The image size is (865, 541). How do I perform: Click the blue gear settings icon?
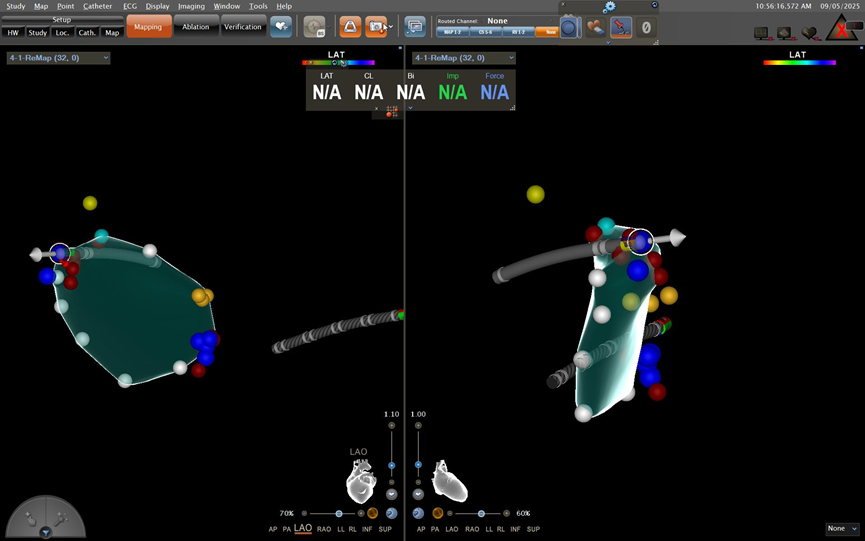pyautogui.click(x=609, y=6)
